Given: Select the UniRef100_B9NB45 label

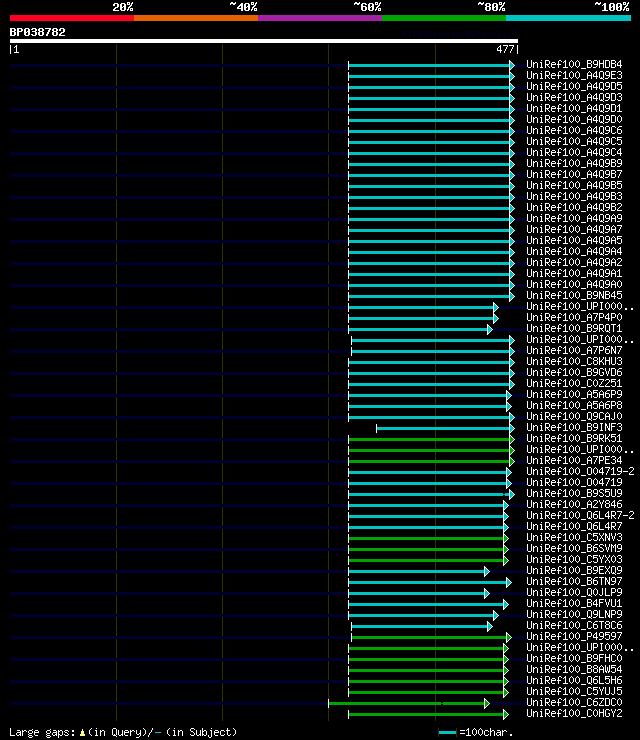Looking at the screenshot, I should pos(574,295).
